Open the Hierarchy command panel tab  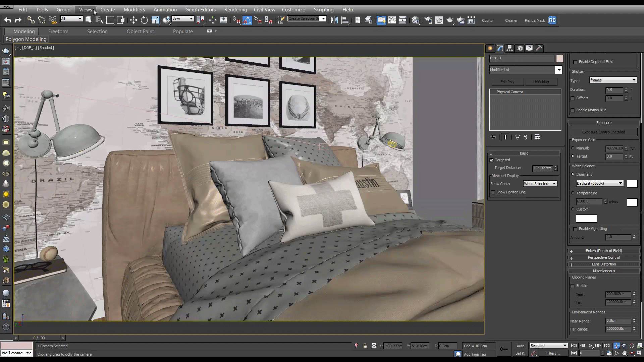pos(509,48)
